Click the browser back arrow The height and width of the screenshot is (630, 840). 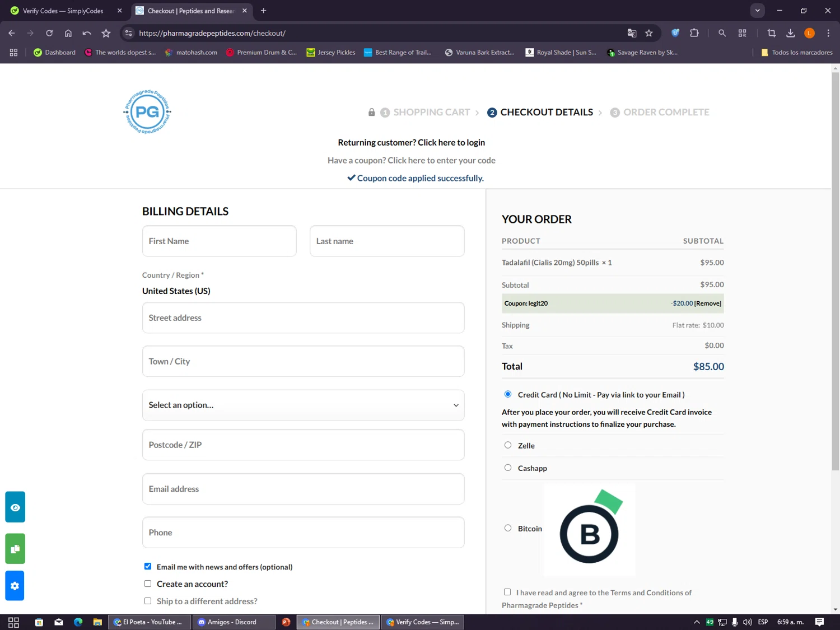12,33
